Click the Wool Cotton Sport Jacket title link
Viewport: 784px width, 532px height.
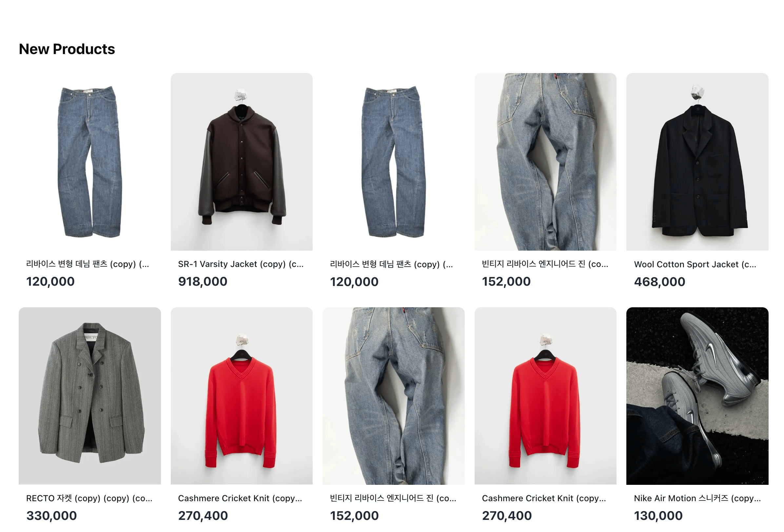pyautogui.click(x=695, y=264)
